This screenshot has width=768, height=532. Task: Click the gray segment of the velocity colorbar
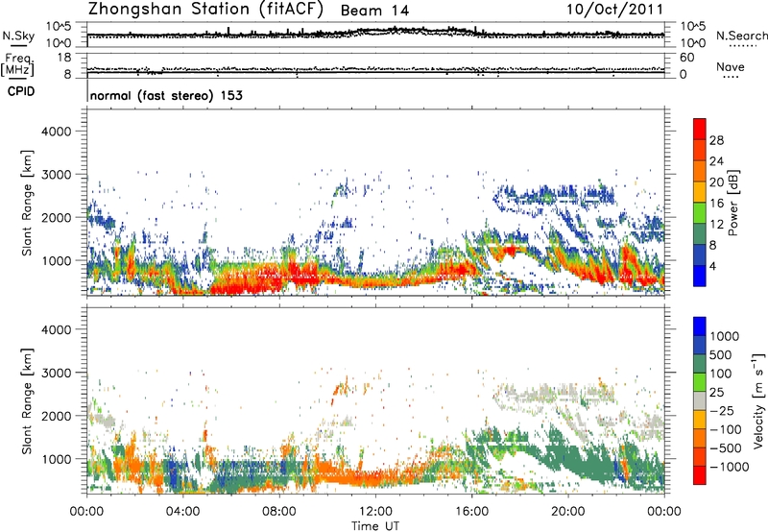click(x=700, y=401)
